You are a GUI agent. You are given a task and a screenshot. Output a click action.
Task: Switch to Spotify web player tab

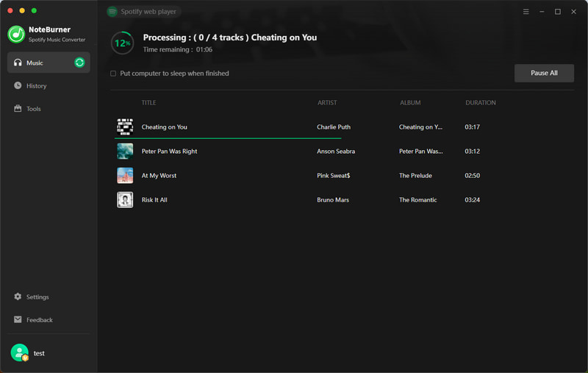click(x=143, y=12)
